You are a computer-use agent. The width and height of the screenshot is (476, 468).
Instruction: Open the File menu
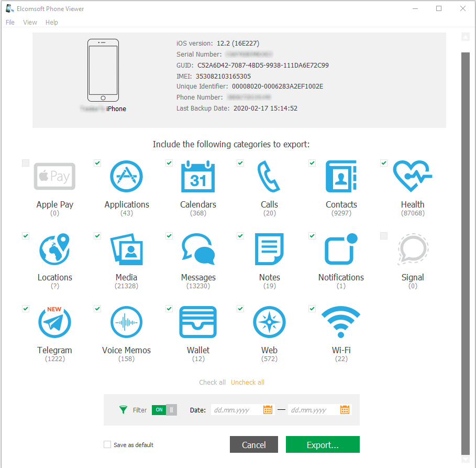10,22
